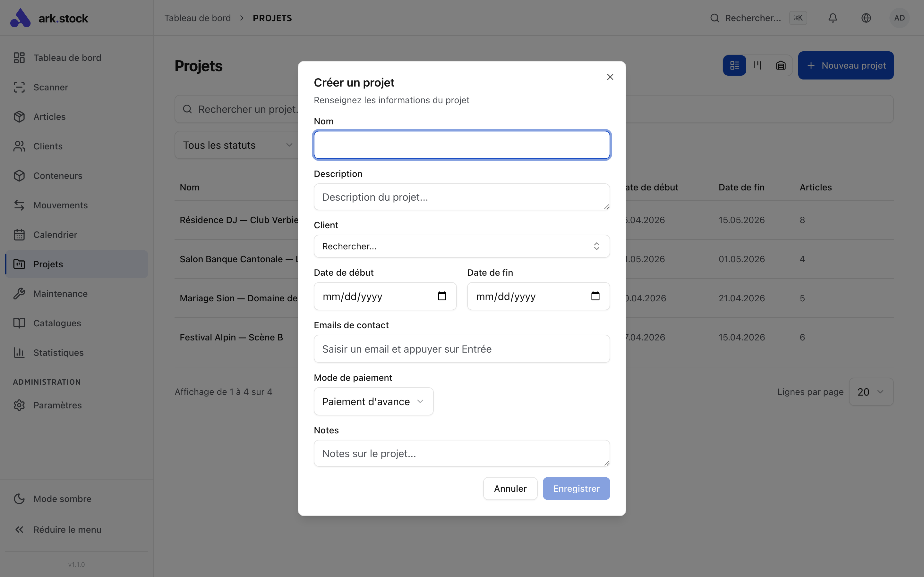Toggle Mode sombre in the sidebar
Screen dimensions: 924x577
click(x=62, y=499)
